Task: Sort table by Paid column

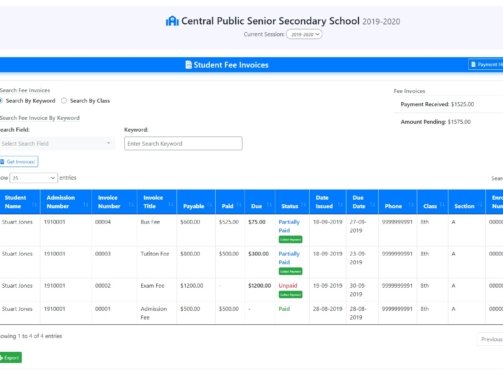Action: click(230, 202)
